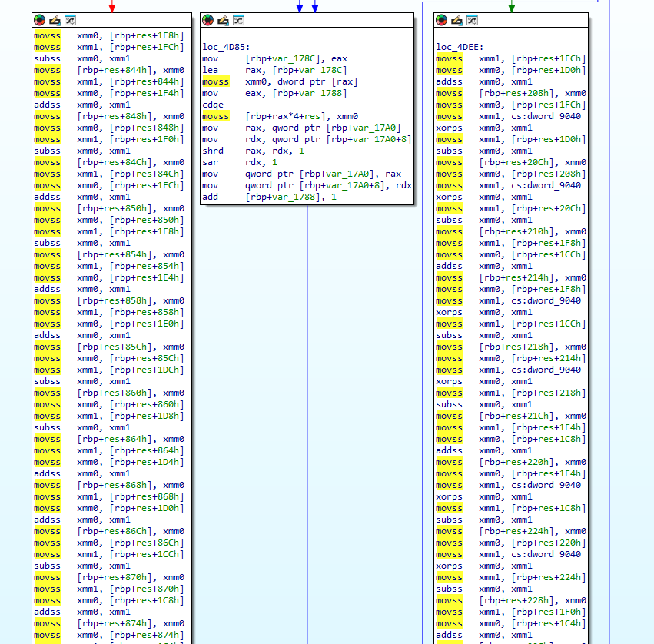Click line 'mov qword ptr [rbp+var_17A0], rax'
654x644 pixels.
[x=302, y=174]
